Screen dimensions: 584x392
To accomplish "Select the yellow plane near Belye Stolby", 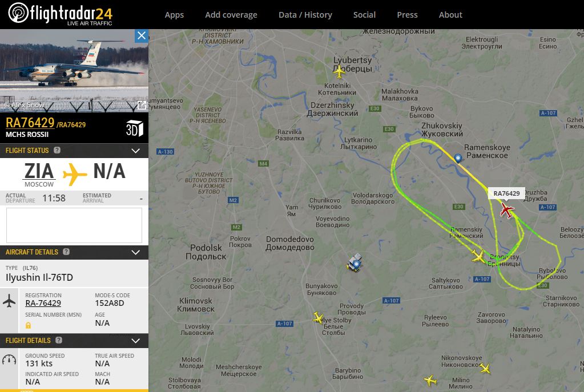I will click(x=318, y=318).
